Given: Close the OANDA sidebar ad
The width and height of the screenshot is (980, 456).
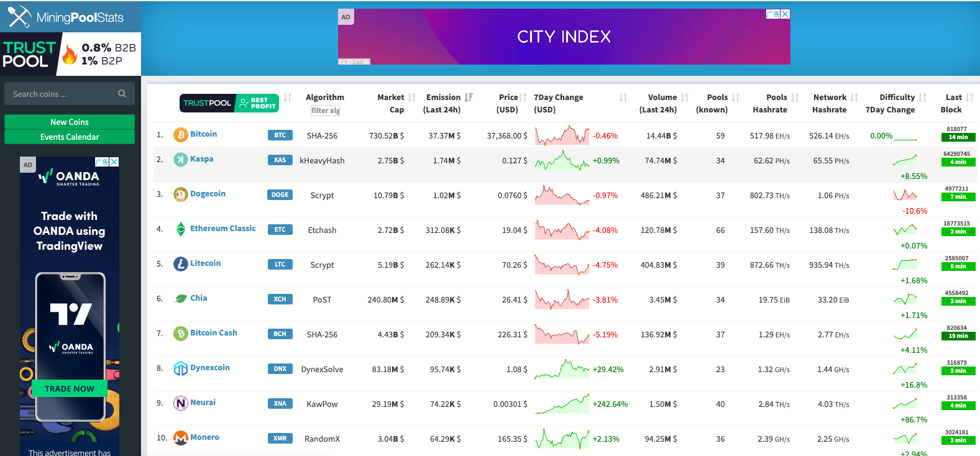Looking at the screenshot, I should 114,162.
